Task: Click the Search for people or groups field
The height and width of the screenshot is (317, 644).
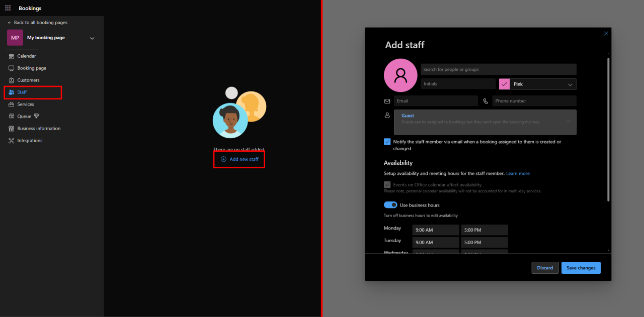Action: click(x=499, y=69)
